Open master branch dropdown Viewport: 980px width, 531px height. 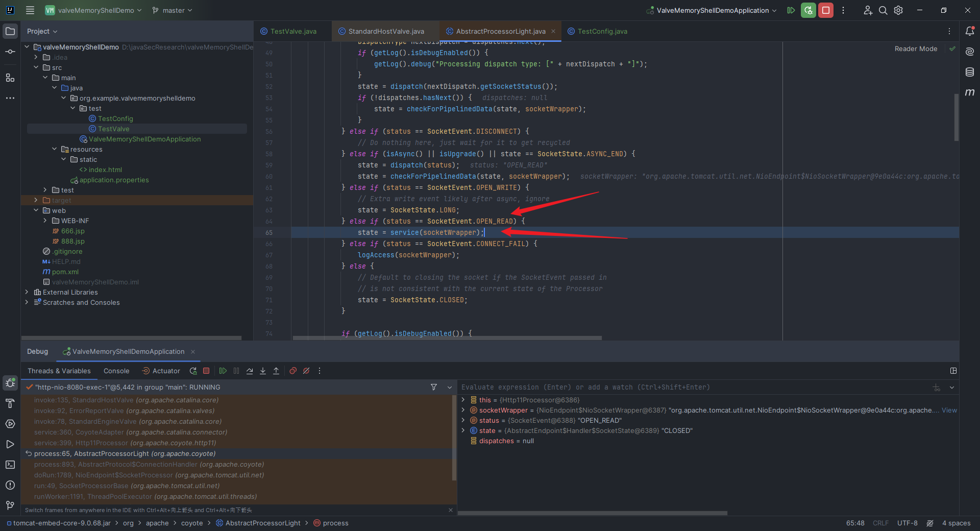tap(173, 10)
